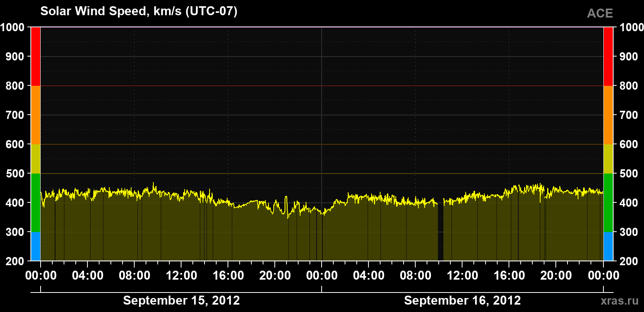644x312 pixels.
Task: Click the "800" label on the left axis
Action: (15, 86)
